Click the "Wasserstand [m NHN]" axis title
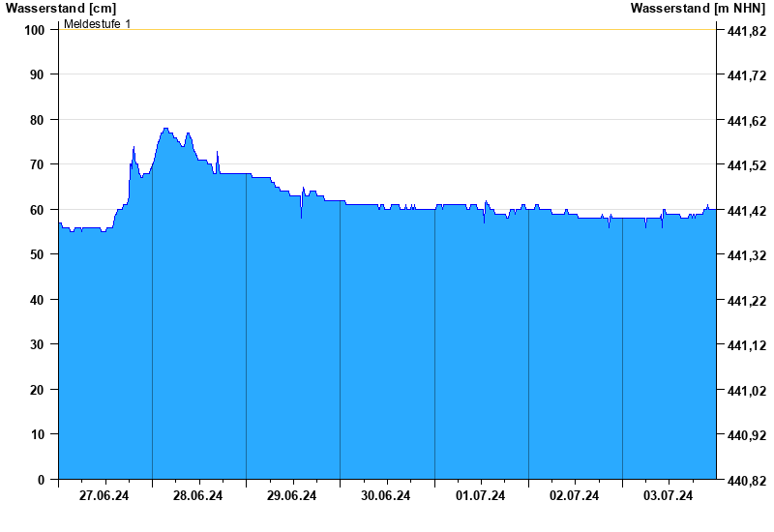The width and height of the screenshot is (774, 532). (698, 8)
